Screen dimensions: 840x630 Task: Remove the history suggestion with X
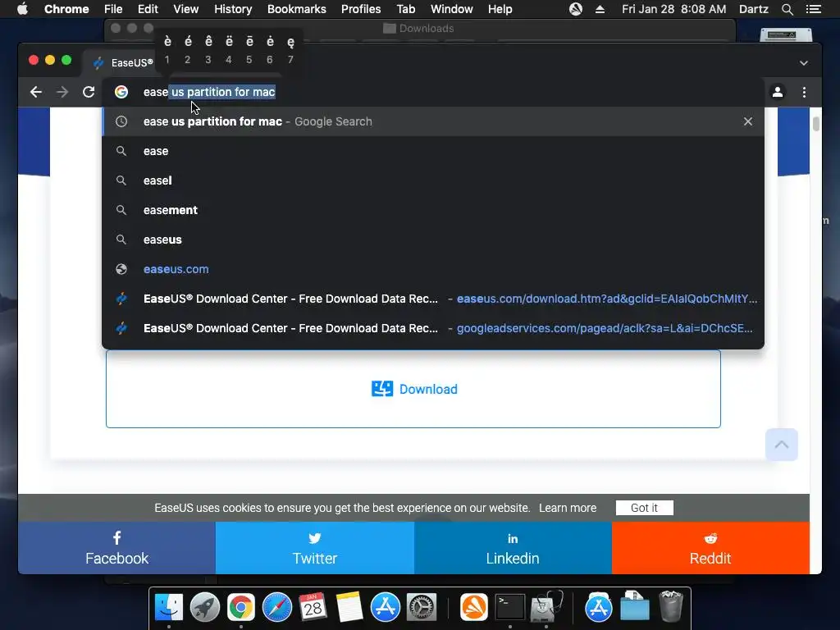[x=748, y=121]
